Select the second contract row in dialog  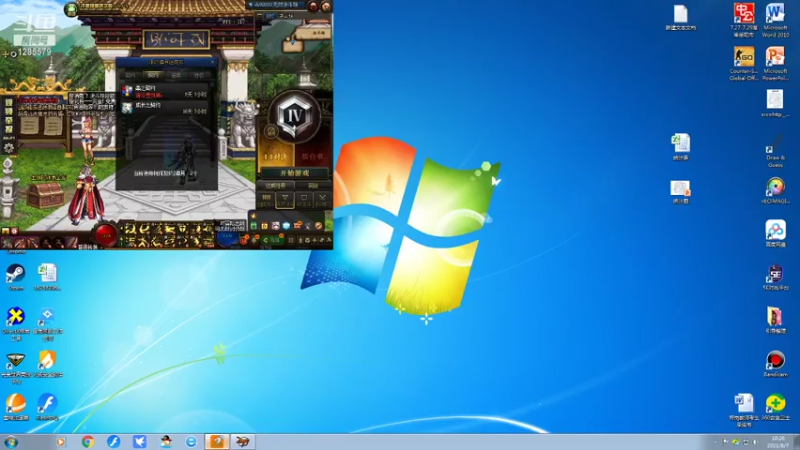tap(164, 108)
